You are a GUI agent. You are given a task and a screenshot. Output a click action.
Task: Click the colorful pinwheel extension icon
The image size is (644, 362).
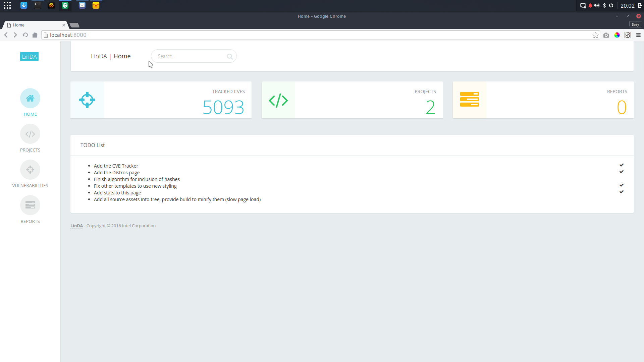click(x=617, y=35)
